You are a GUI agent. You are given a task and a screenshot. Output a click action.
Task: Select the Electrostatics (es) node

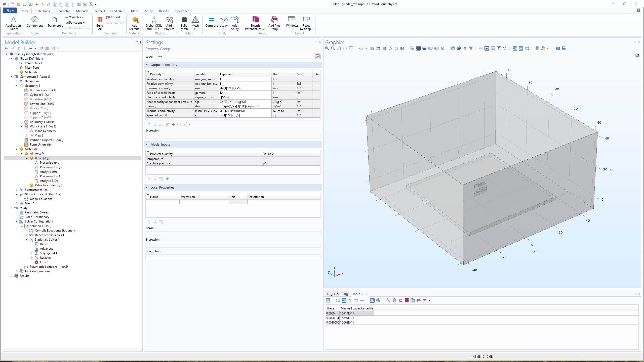[x=36, y=190]
